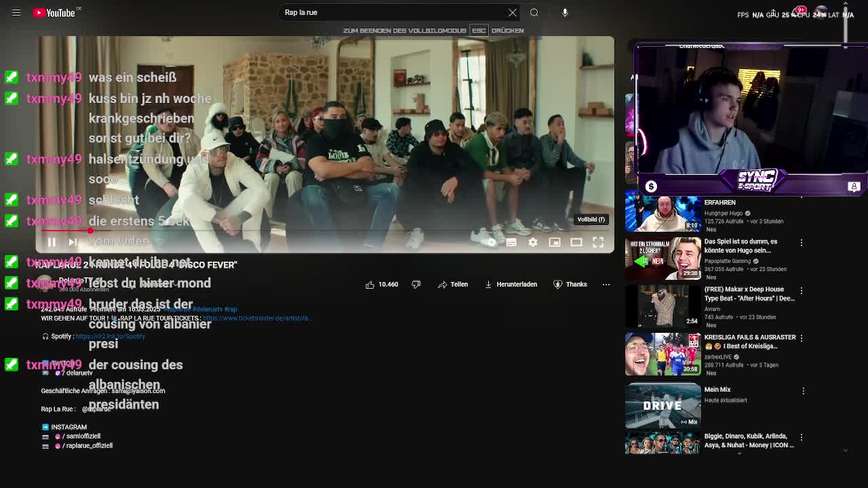The width and height of the screenshot is (868, 488).
Task: Click the @laplarue channel mention
Action: tap(96, 409)
